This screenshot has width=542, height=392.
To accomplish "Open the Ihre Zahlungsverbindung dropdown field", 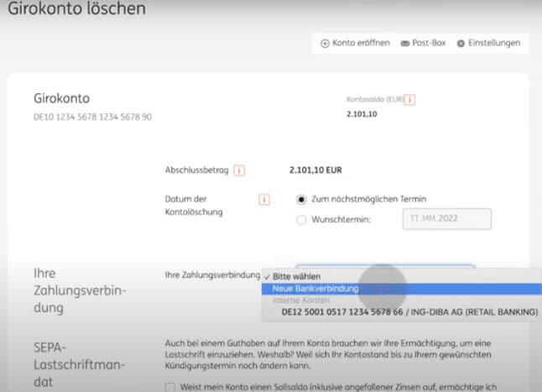I will [x=384, y=269].
